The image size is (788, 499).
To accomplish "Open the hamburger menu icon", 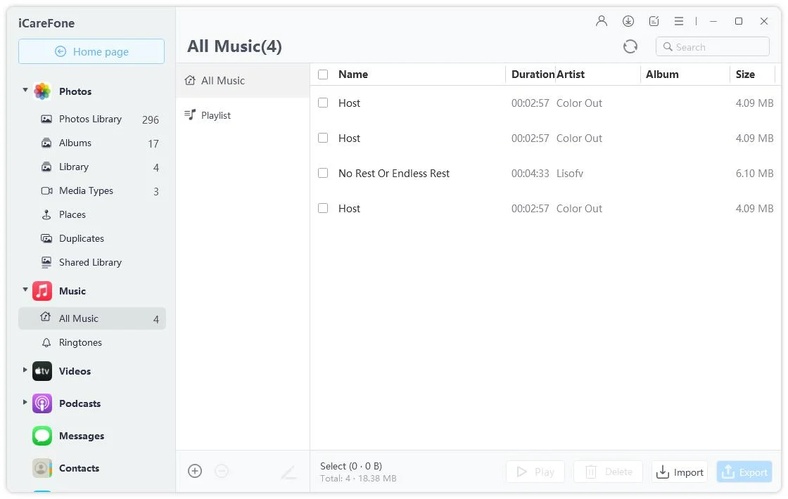I will click(678, 21).
